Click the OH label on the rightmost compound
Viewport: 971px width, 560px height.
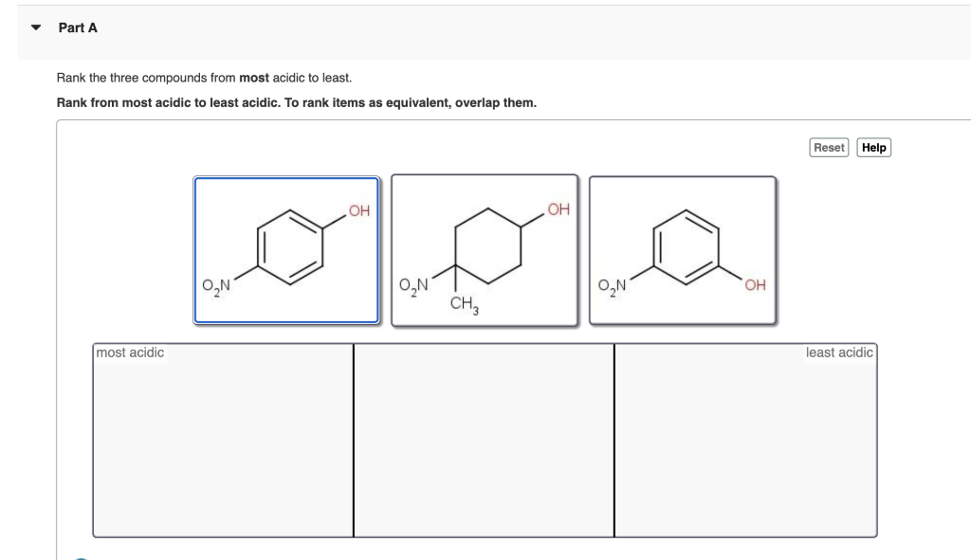click(752, 283)
